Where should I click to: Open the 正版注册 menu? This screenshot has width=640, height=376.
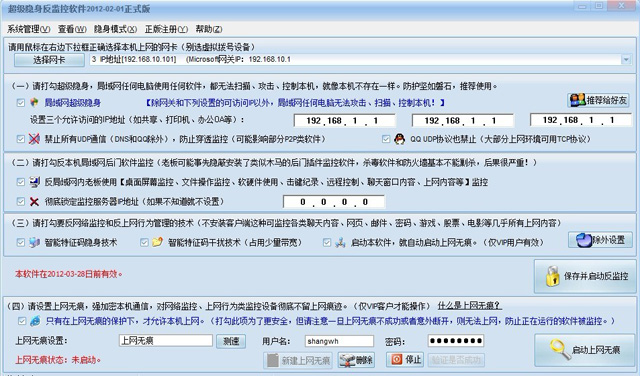(166, 29)
